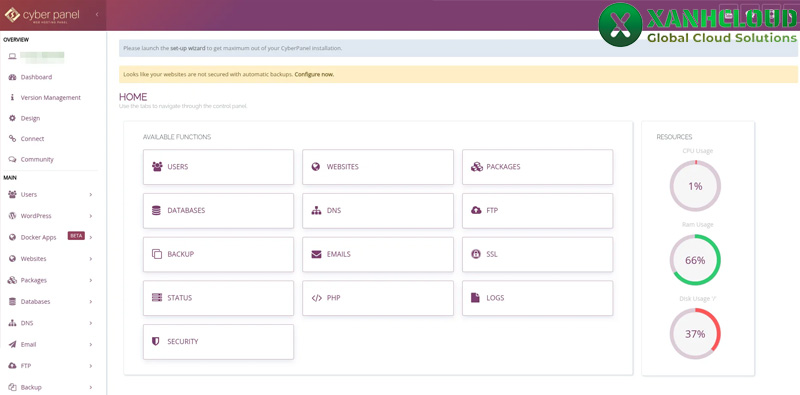The width and height of the screenshot is (800, 395).
Task: Click the Community chat icon
Action: point(12,160)
